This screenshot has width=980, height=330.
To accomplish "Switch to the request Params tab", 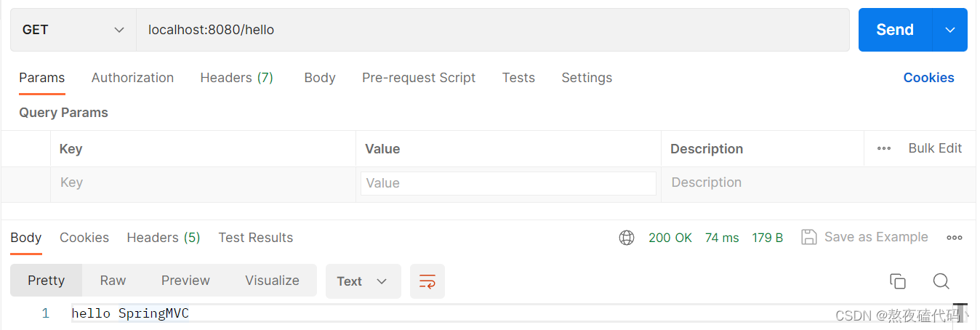I will [x=41, y=78].
